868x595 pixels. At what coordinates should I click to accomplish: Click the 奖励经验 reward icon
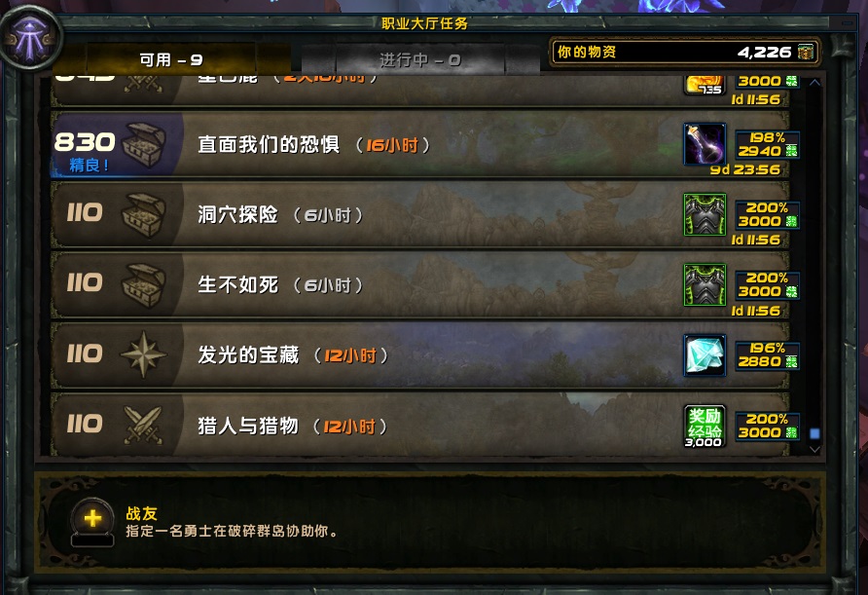coord(705,426)
